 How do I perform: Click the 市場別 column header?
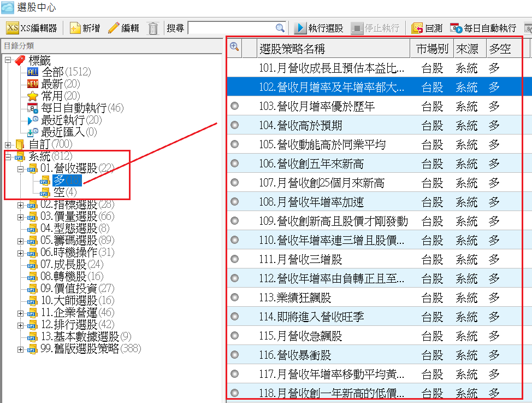pyautogui.click(x=431, y=49)
